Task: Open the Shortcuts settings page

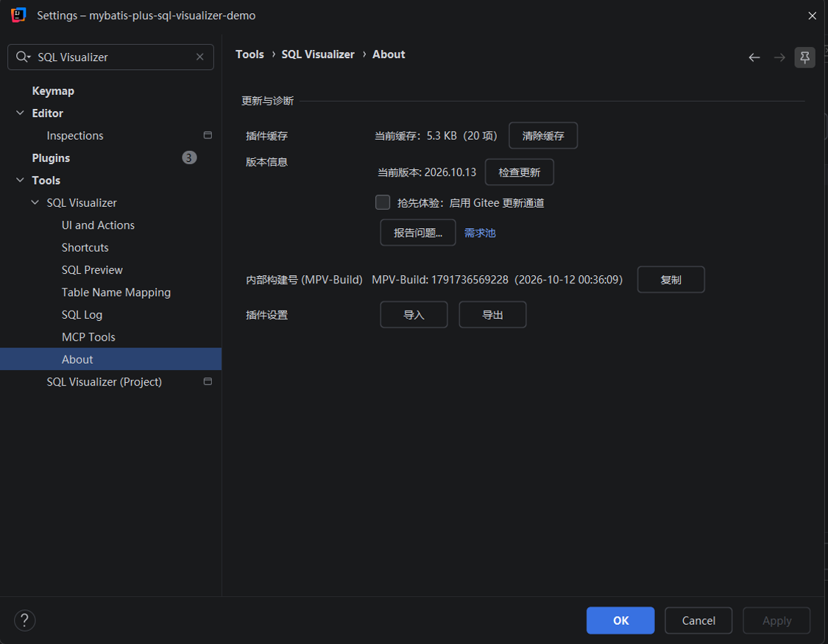Action: tap(85, 247)
